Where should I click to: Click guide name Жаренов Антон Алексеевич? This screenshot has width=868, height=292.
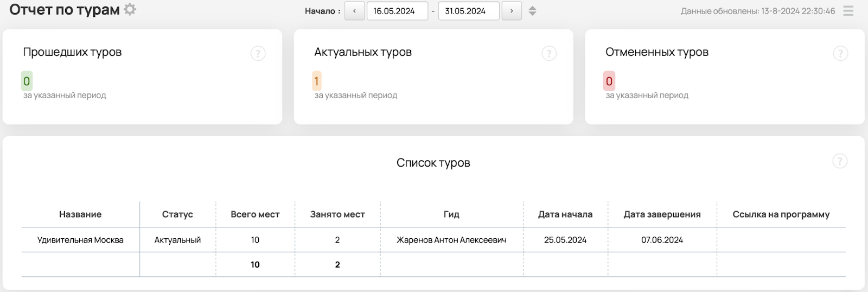[x=451, y=240]
